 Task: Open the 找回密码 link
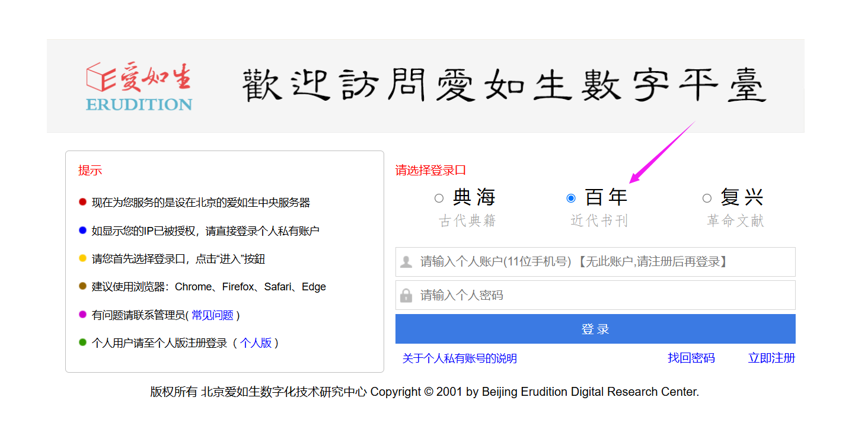[691, 358]
